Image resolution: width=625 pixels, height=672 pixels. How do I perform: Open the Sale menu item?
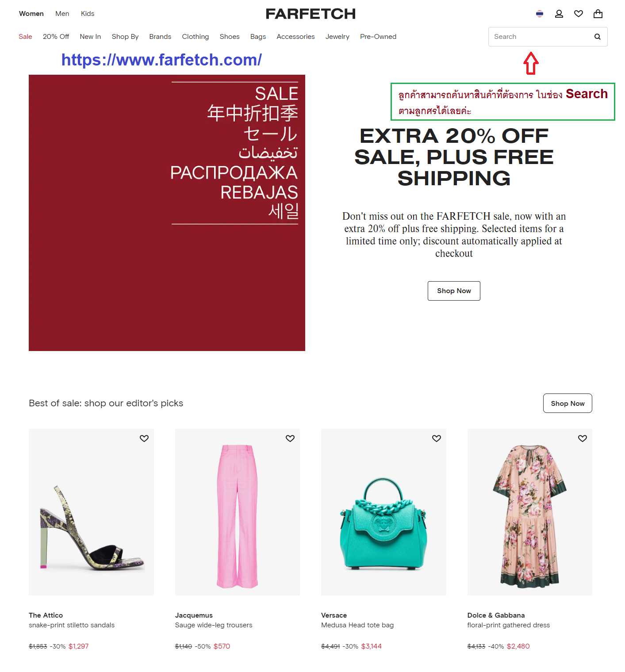pyautogui.click(x=25, y=37)
